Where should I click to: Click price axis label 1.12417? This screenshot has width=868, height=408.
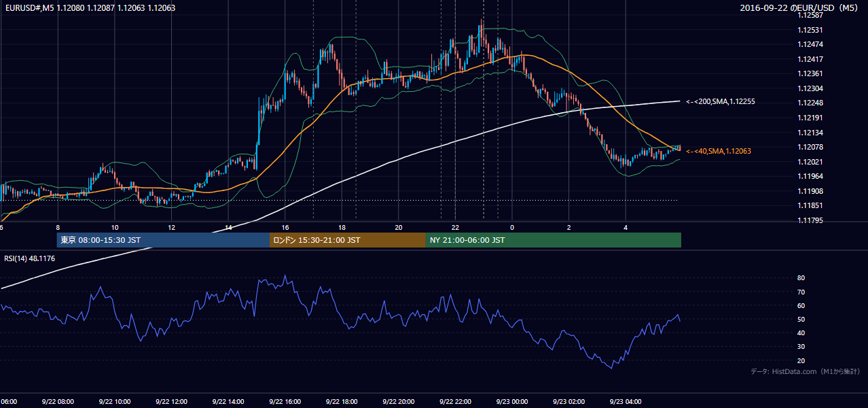tap(810, 59)
